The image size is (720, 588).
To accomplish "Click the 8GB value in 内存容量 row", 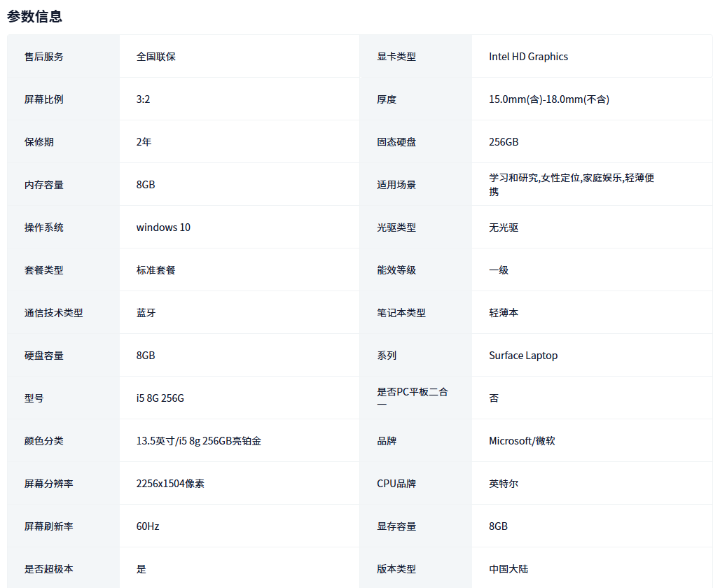I will point(146,185).
